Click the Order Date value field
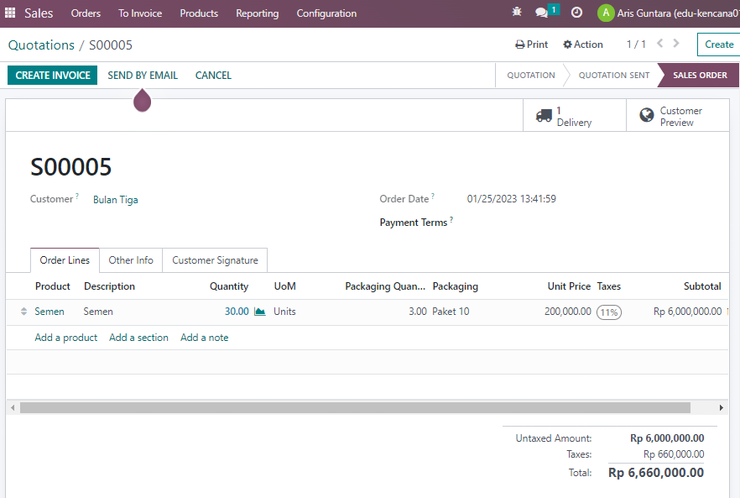The image size is (740, 498). pos(512,199)
